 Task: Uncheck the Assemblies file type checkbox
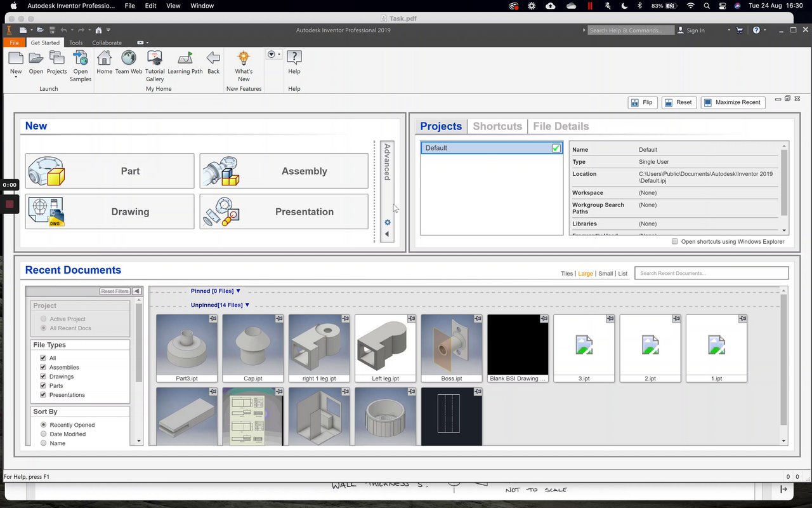43,367
